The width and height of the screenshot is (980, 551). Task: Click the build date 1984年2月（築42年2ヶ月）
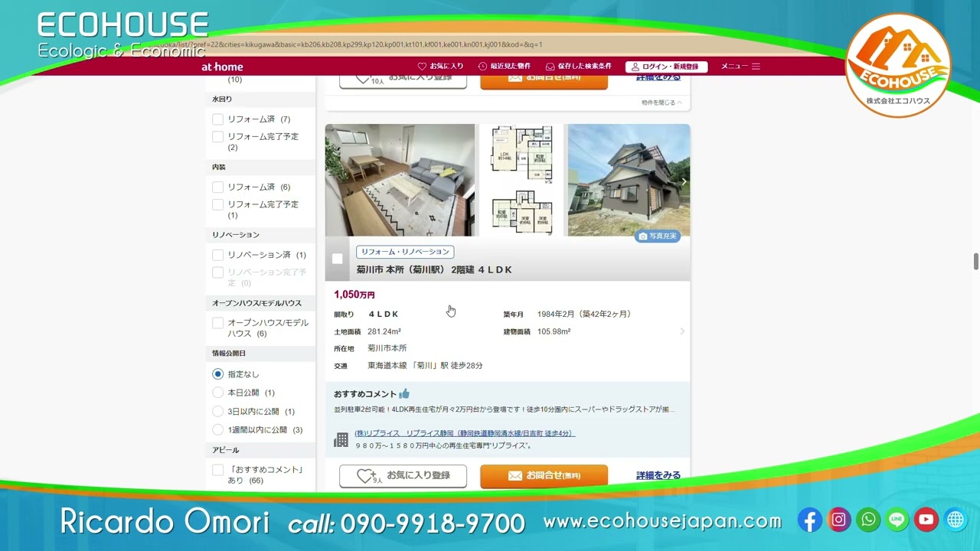click(584, 314)
